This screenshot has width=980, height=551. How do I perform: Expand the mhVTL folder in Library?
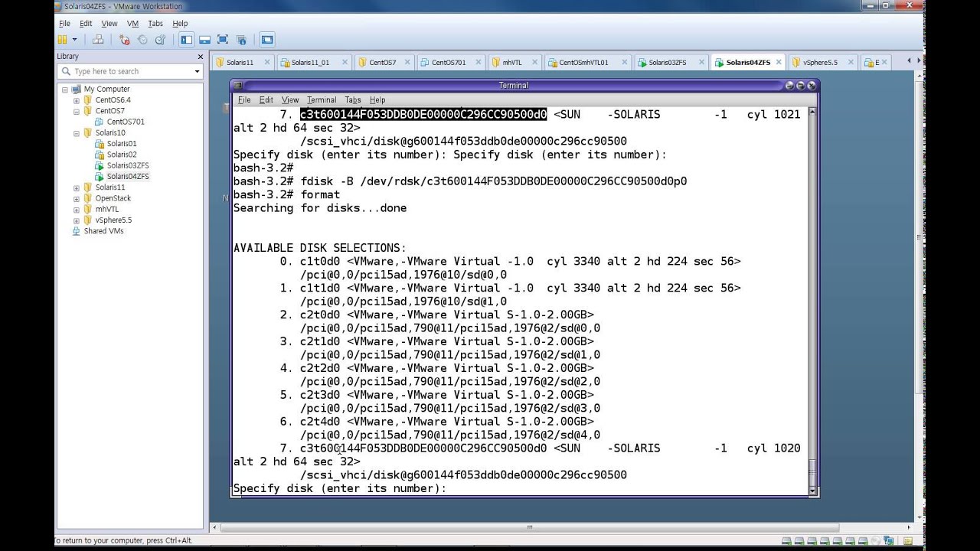point(77,210)
